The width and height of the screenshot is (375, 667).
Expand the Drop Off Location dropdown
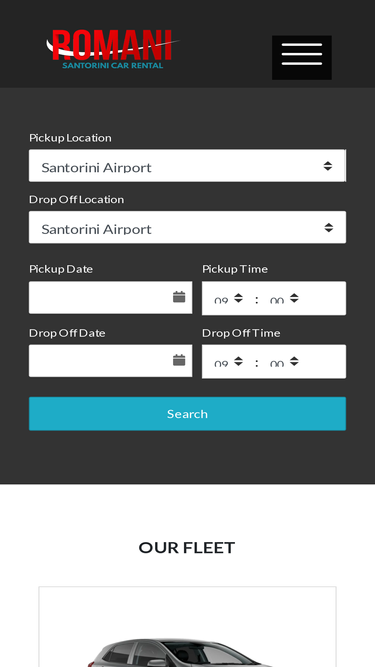click(x=187, y=227)
